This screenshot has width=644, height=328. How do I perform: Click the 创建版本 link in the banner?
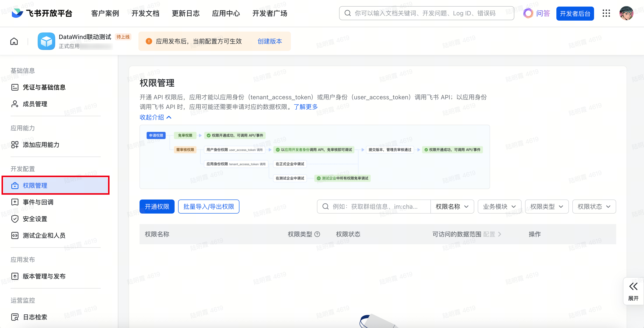point(269,41)
